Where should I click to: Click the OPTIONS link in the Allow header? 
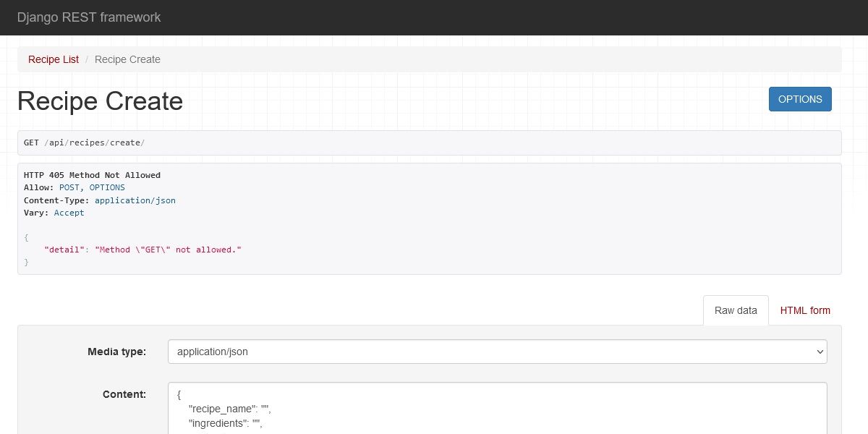tap(107, 187)
